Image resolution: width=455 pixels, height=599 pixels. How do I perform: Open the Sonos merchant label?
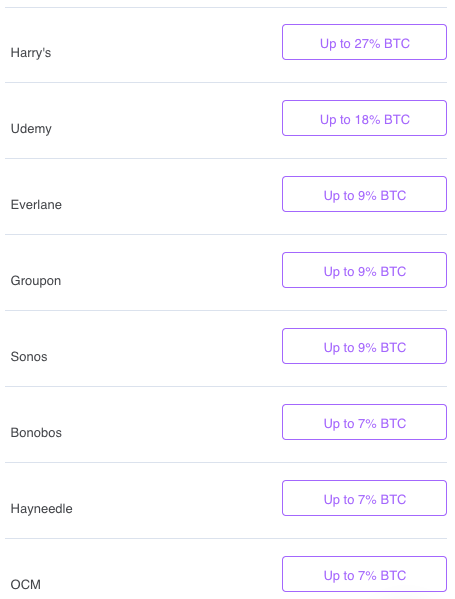coord(29,356)
